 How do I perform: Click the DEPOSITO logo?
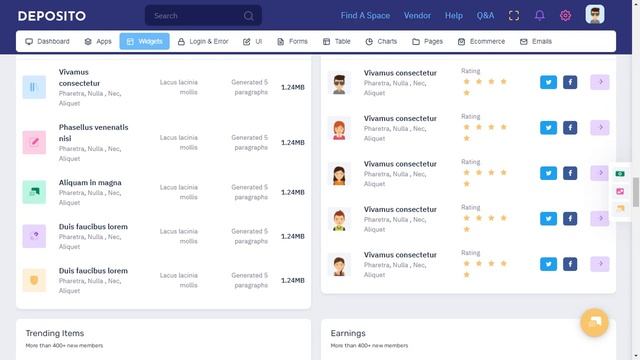[x=52, y=16]
